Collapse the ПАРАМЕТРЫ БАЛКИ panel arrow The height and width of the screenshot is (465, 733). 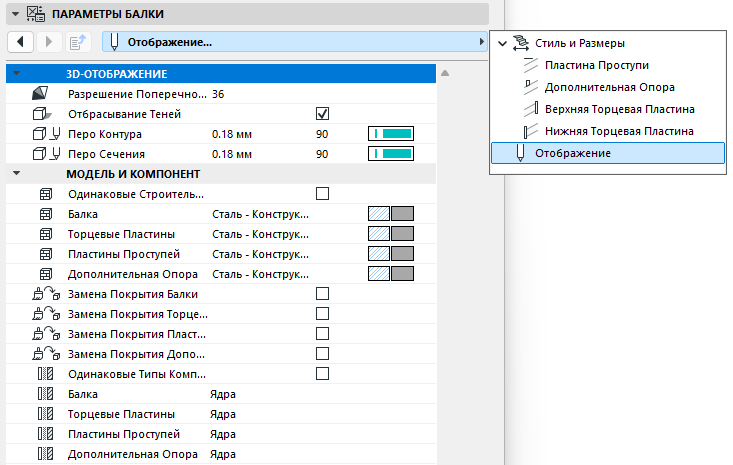[x=15, y=14]
